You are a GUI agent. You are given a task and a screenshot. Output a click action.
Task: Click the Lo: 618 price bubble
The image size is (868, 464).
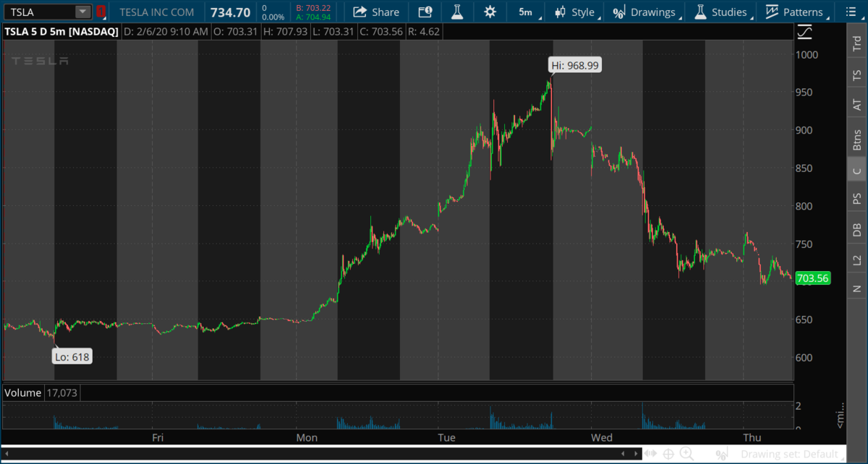click(72, 356)
